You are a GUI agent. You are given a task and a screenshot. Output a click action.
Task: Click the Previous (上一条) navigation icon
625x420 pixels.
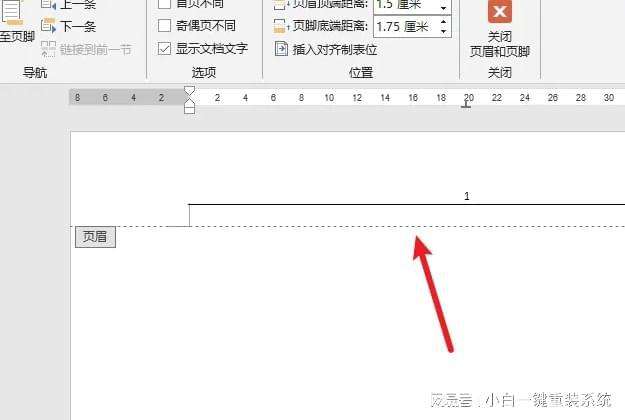48,4
